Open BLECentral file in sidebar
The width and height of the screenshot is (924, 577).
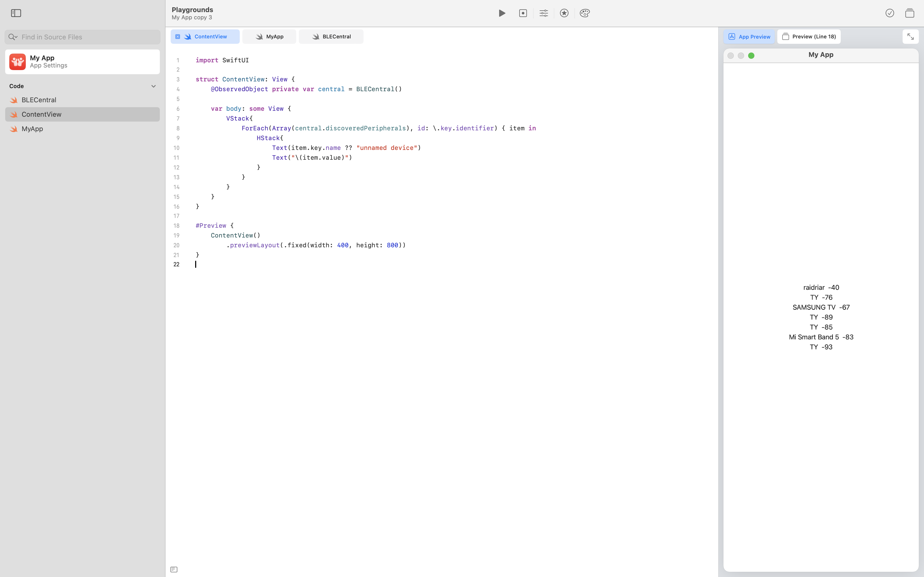(x=39, y=100)
